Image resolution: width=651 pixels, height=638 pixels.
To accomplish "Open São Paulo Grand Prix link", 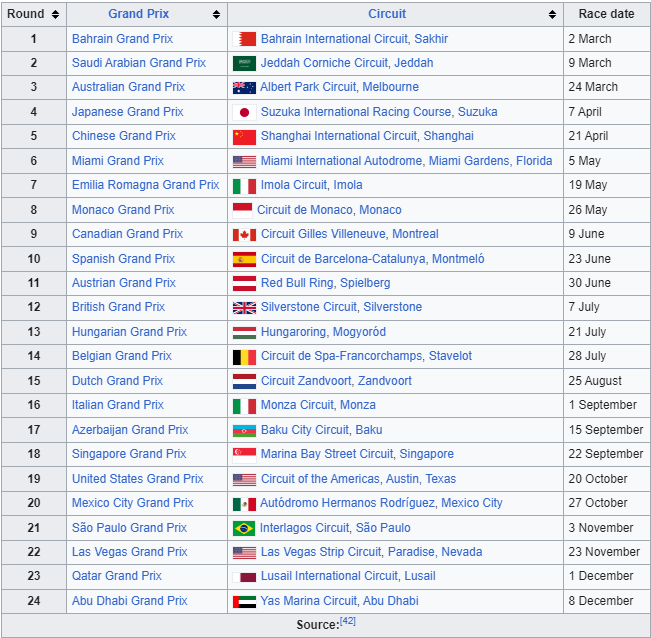I will (129, 528).
